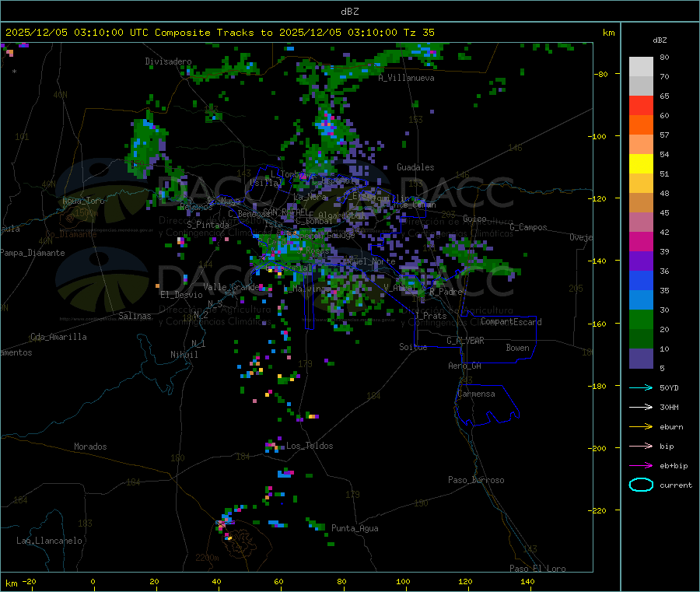Click the Valle_Grande label

(x=231, y=286)
